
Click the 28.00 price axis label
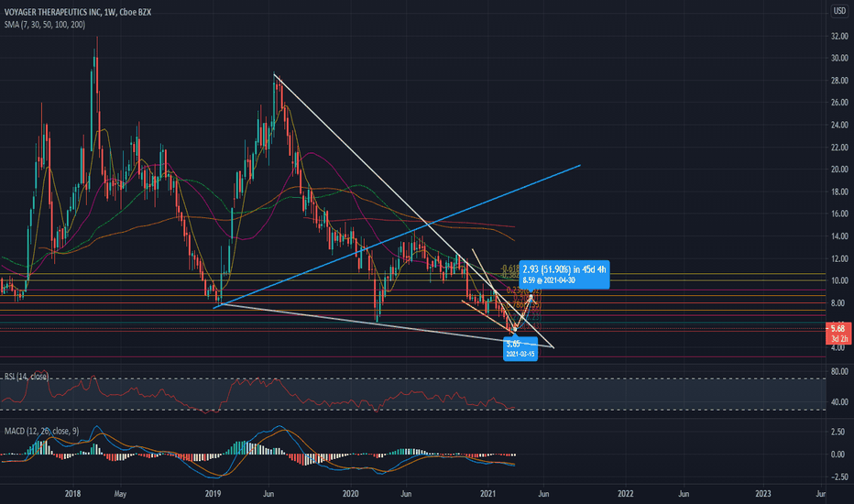[839, 81]
